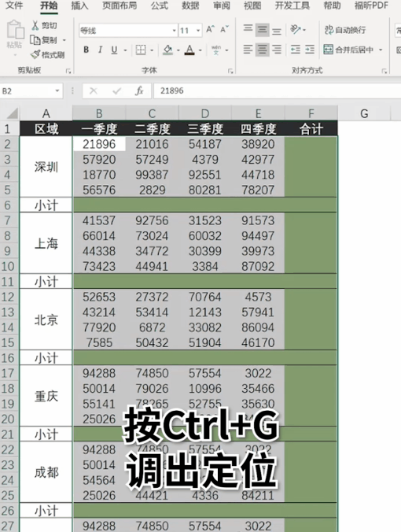Click the formula bar Enter checkmark icon

coord(116,91)
